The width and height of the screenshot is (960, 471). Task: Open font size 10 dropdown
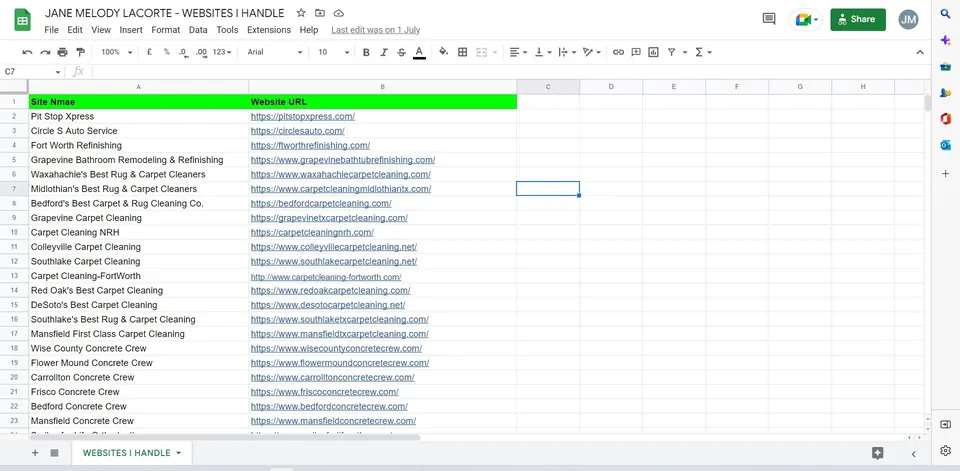pyautogui.click(x=334, y=53)
